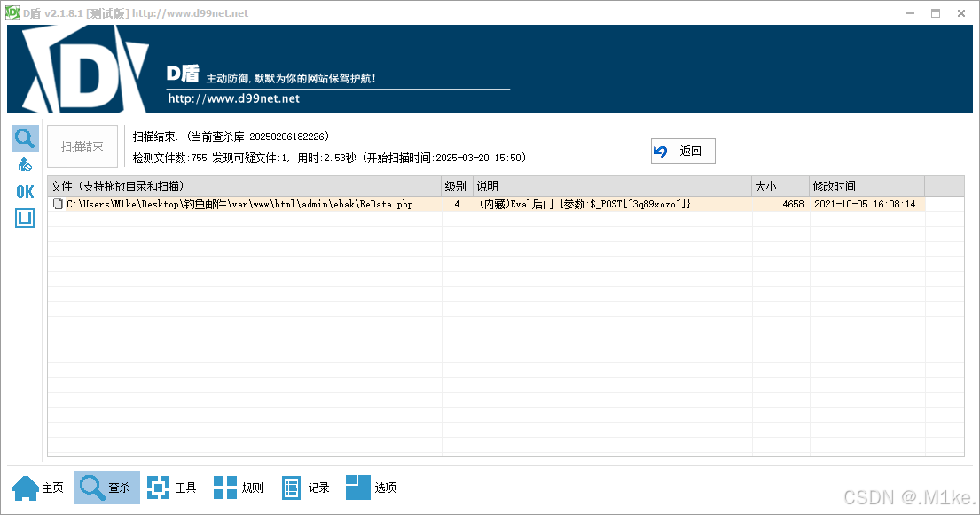Click the 扫描结束 status text line
980x515 pixels.
coord(231,137)
